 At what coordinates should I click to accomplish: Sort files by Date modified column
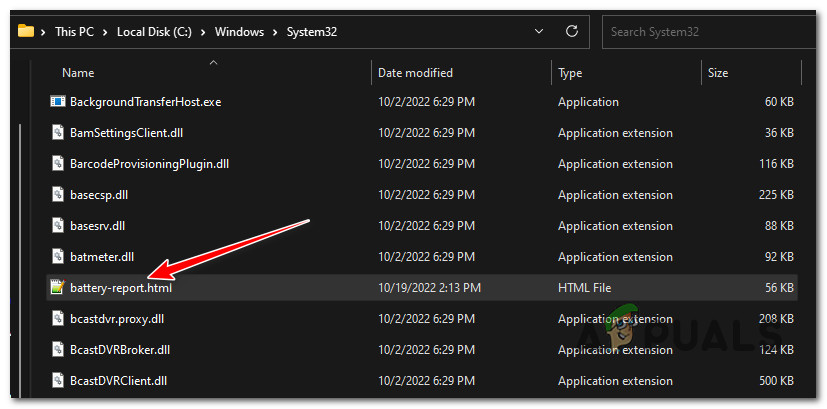(x=415, y=73)
